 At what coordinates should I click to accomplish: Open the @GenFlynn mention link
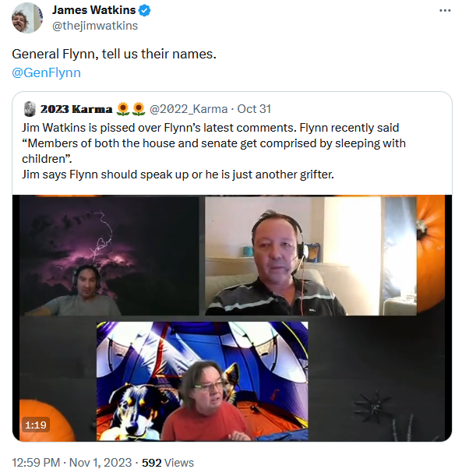47,73
